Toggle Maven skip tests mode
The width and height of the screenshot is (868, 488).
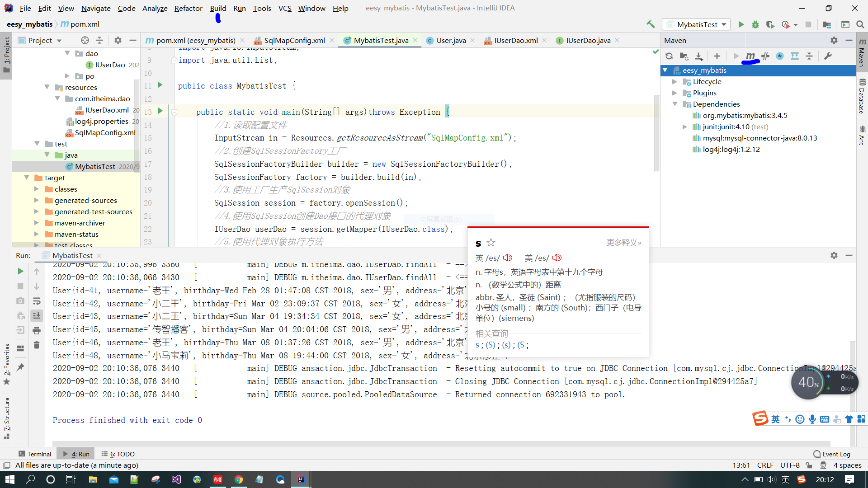[780, 56]
